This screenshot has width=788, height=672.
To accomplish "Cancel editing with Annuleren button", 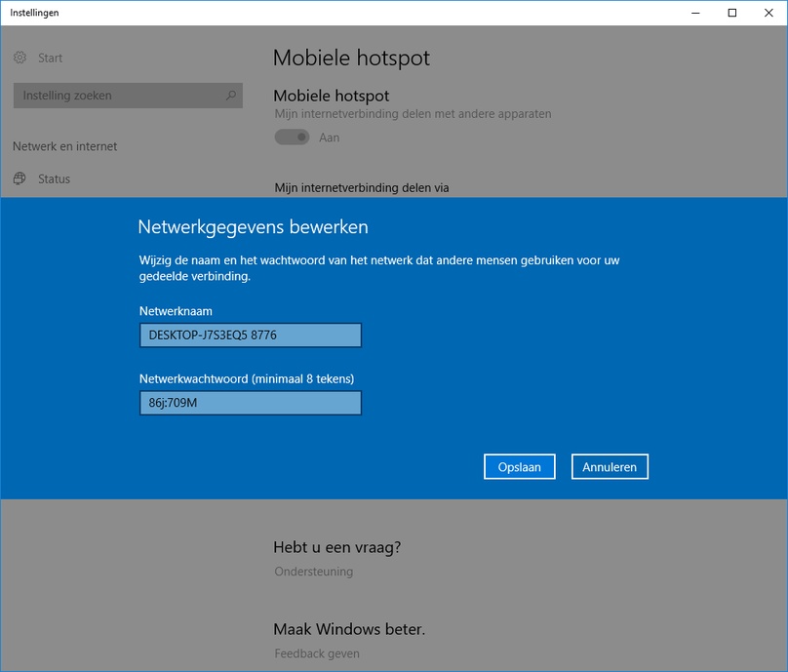I will coord(610,467).
